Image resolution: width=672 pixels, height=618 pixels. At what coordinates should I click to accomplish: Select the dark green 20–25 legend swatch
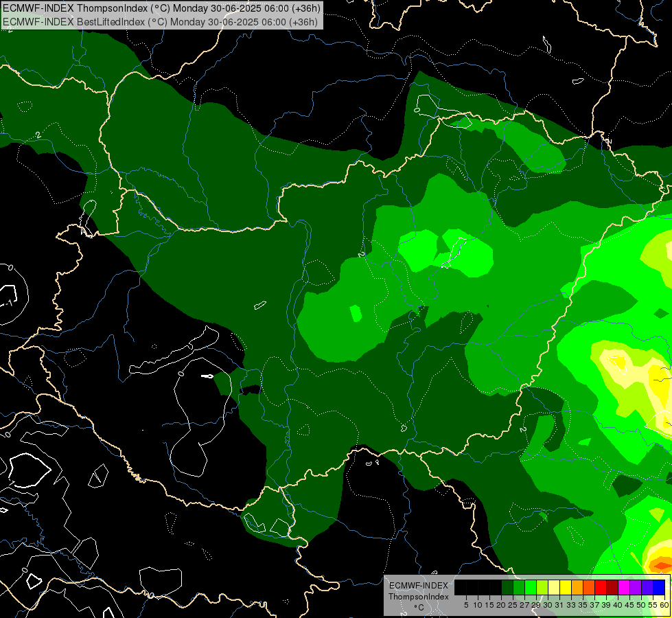(507, 588)
